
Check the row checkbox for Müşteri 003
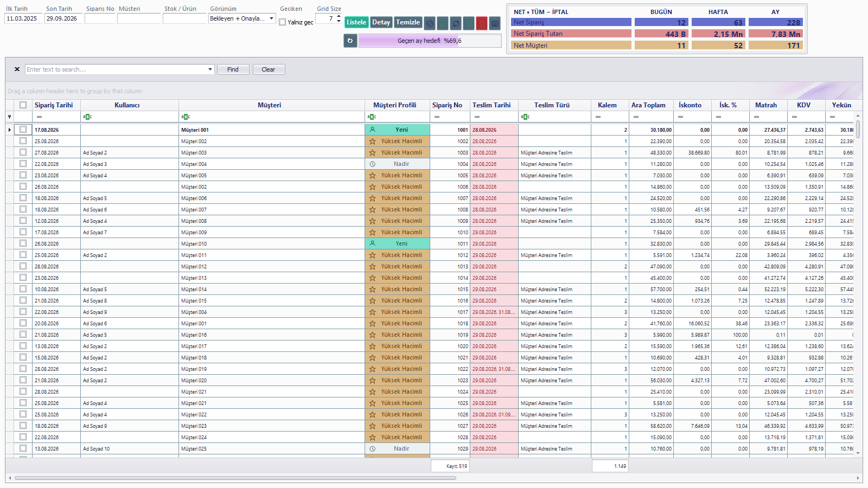(23, 152)
